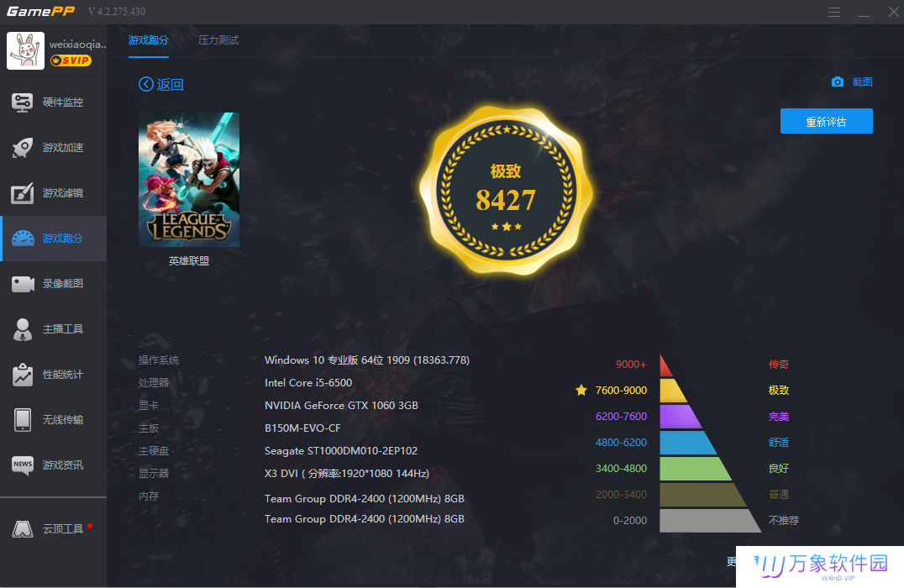Screen dimensions: 904x588
Task: Open the 硬件监控 hardware monitor icon
Action: (x=23, y=102)
